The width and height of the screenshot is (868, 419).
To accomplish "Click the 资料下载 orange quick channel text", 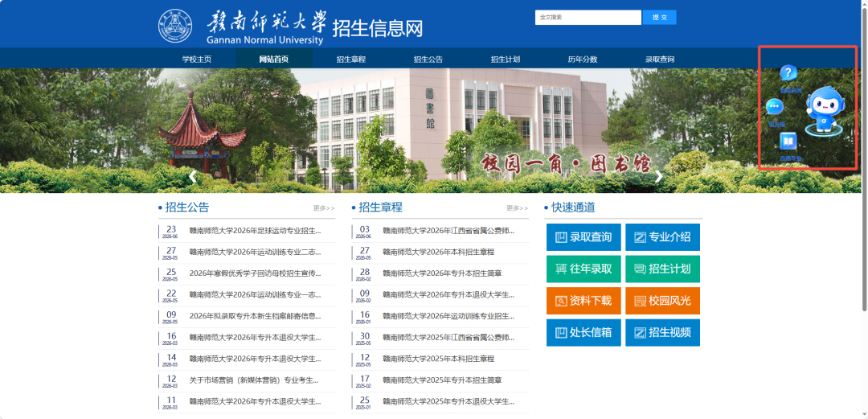I will 591,301.
